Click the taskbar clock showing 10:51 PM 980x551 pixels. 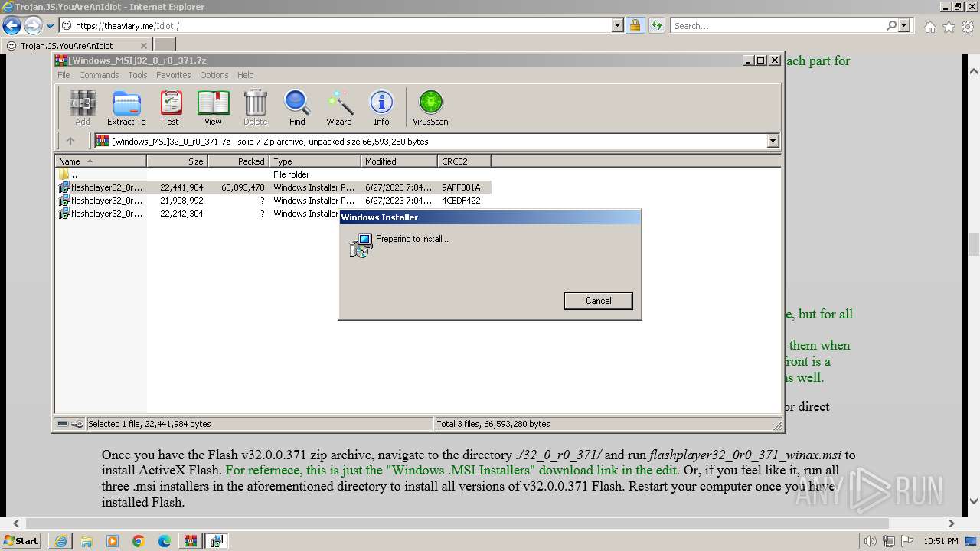940,542
